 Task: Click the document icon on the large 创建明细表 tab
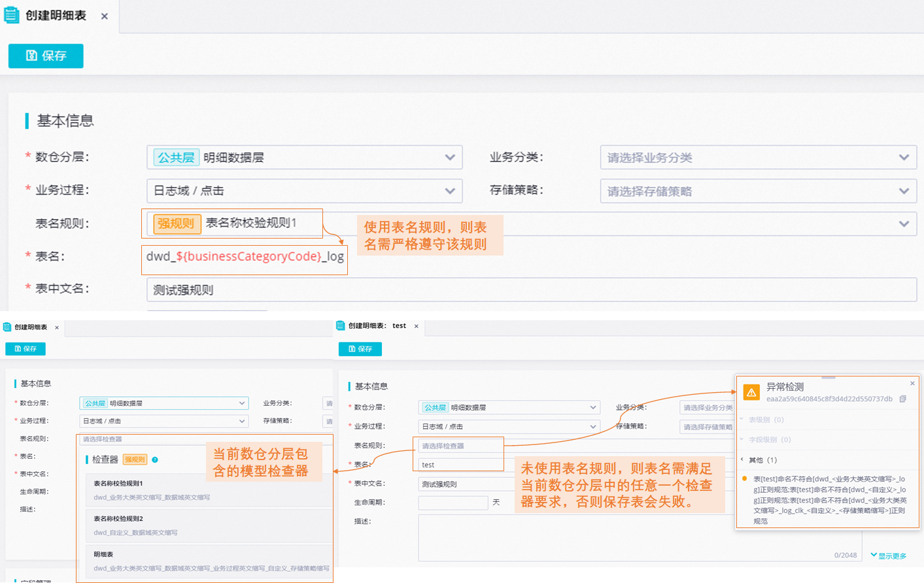coord(12,15)
